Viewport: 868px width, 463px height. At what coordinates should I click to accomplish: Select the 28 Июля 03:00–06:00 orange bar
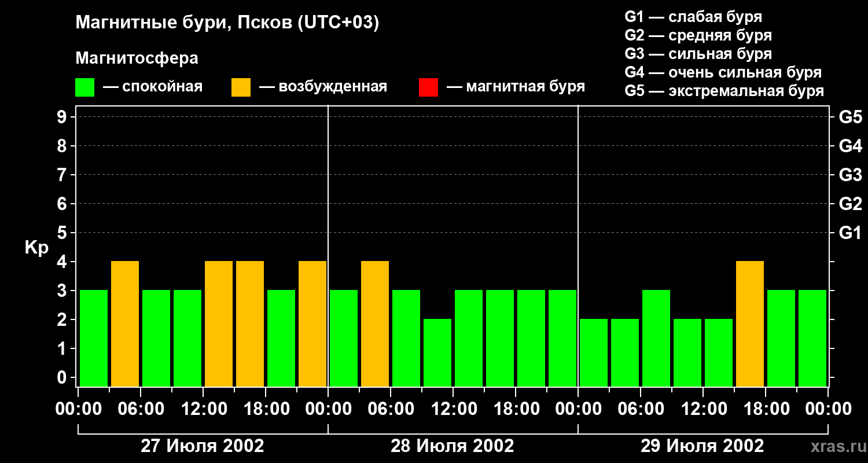coord(375,324)
